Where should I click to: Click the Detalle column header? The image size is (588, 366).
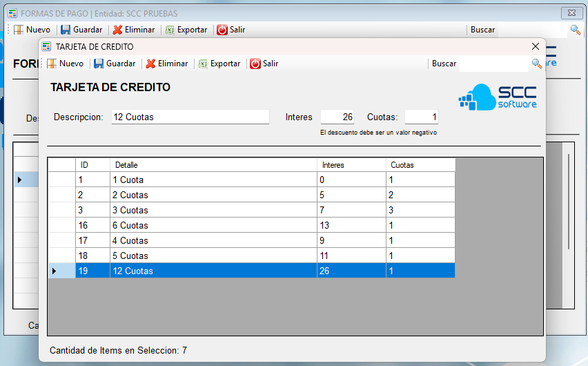click(x=213, y=165)
